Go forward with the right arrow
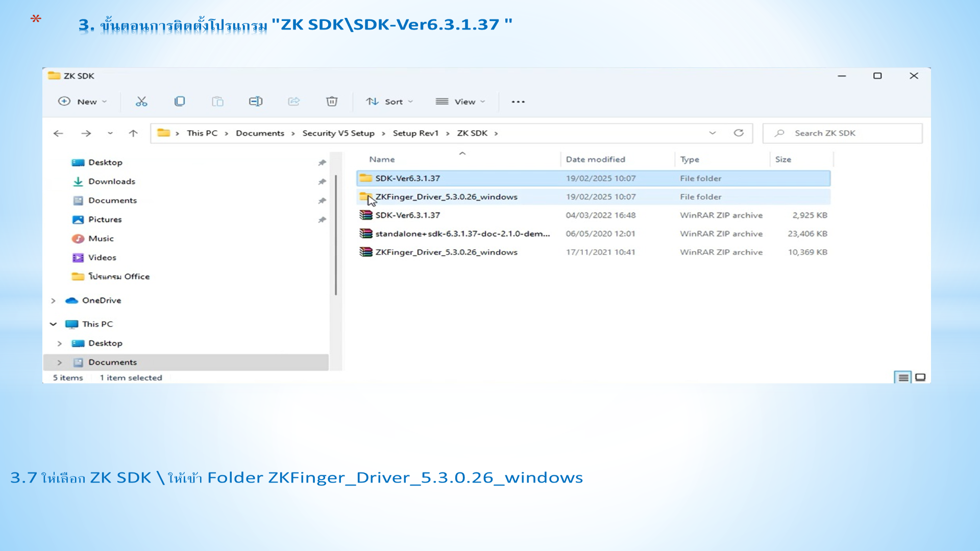Viewport: 980px width, 551px height. 86,133
